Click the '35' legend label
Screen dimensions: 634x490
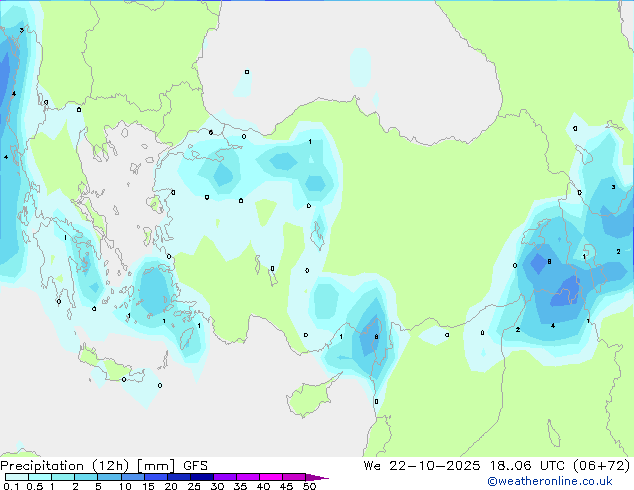[240, 486]
